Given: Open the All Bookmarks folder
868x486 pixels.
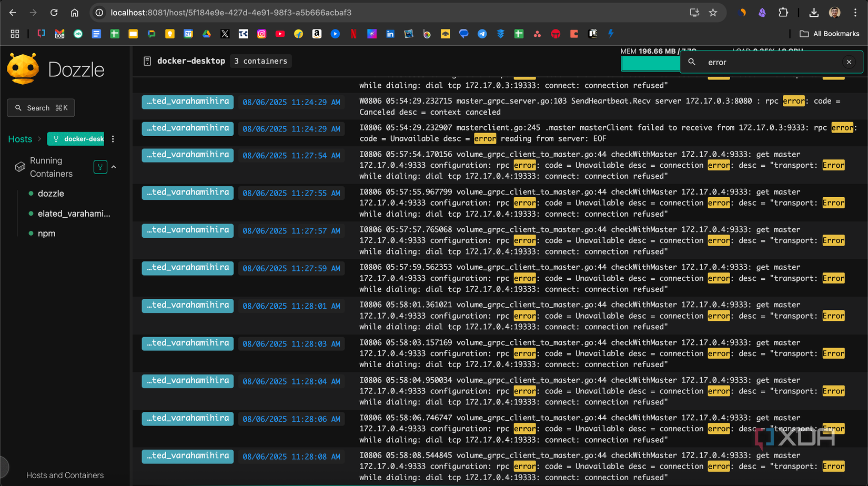Looking at the screenshot, I should pos(830,34).
